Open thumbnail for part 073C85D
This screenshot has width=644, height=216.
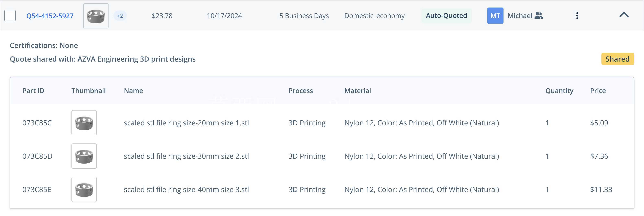coord(84,156)
